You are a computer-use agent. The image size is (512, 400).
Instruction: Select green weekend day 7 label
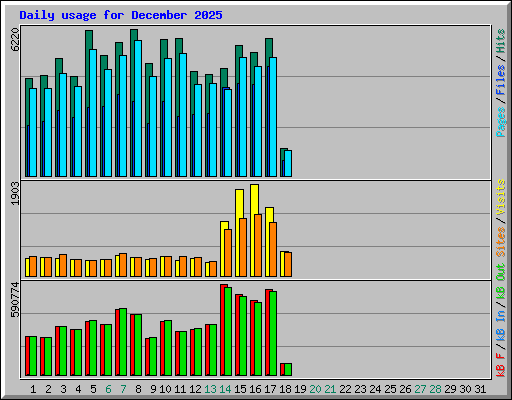coord(123,389)
